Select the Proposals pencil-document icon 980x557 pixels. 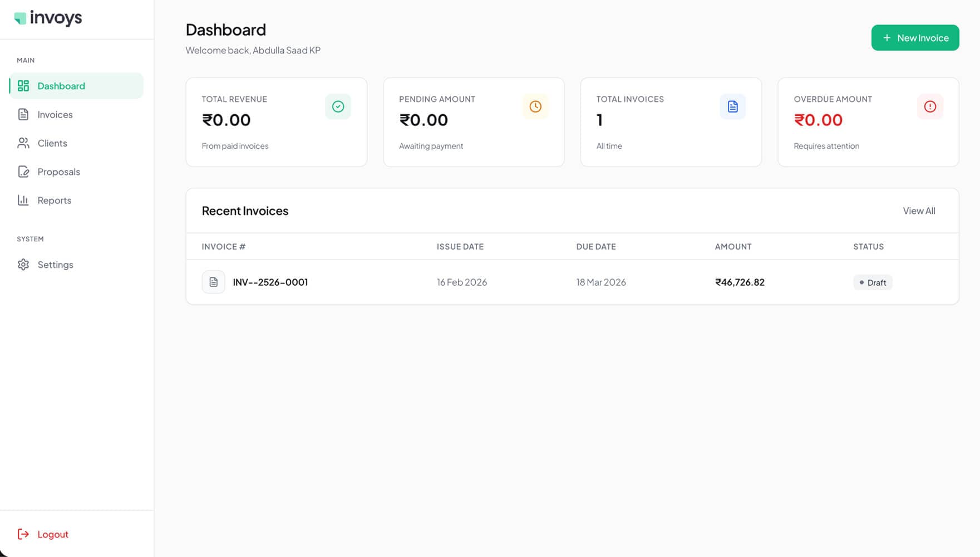point(23,172)
